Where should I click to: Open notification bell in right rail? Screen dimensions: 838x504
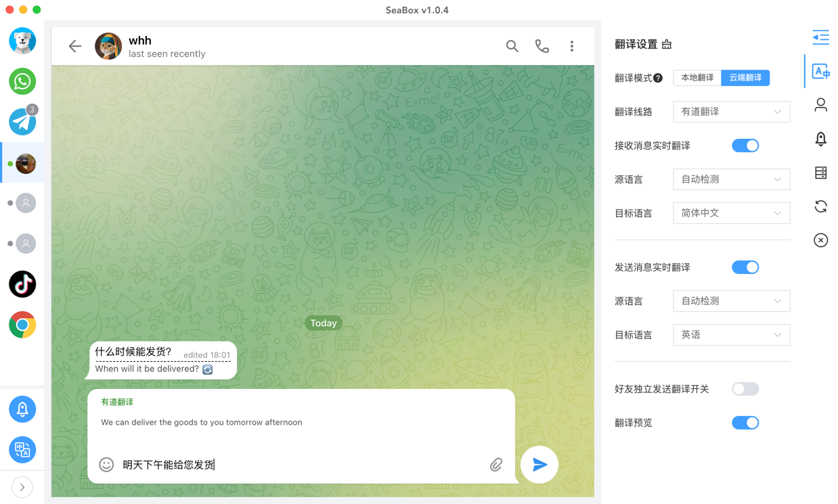(820, 139)
